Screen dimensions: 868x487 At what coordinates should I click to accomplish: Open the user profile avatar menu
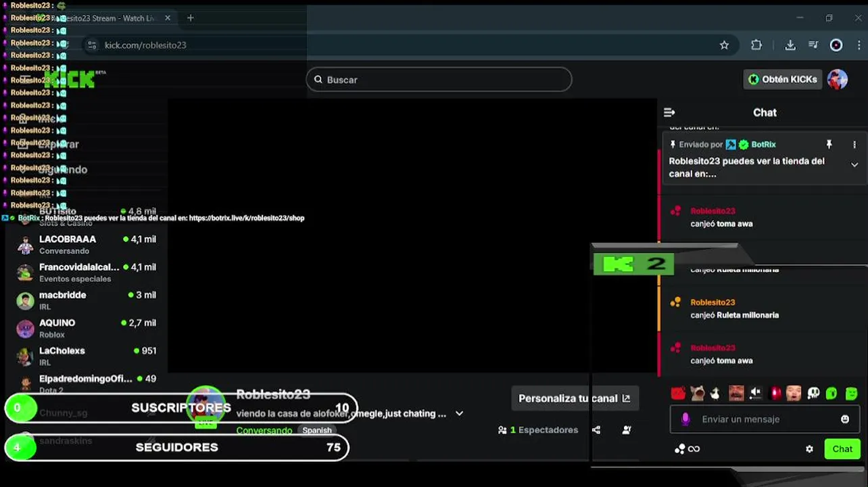click(838, 79)
